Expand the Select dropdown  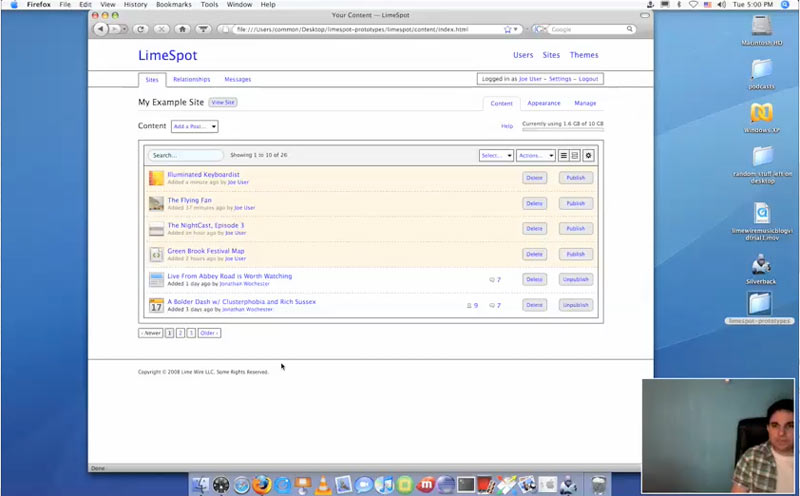pos(496,155)
